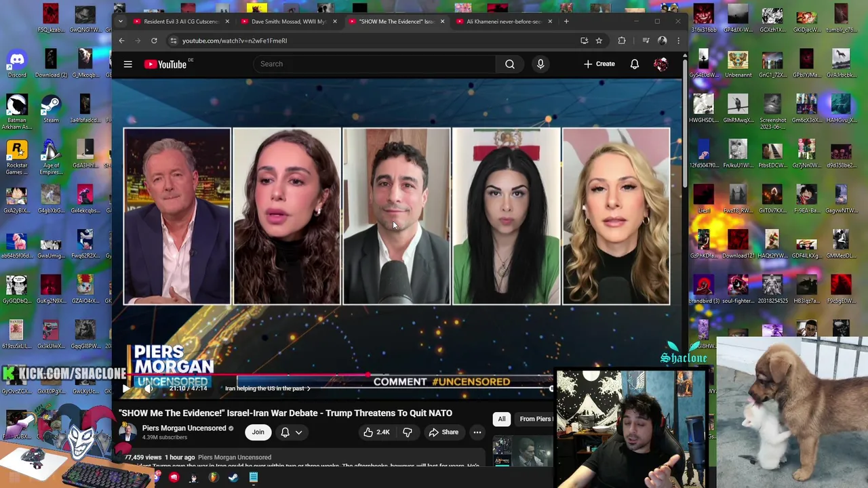
Task: Open the Steam desktop shortcut
Action: pos(51,108)
